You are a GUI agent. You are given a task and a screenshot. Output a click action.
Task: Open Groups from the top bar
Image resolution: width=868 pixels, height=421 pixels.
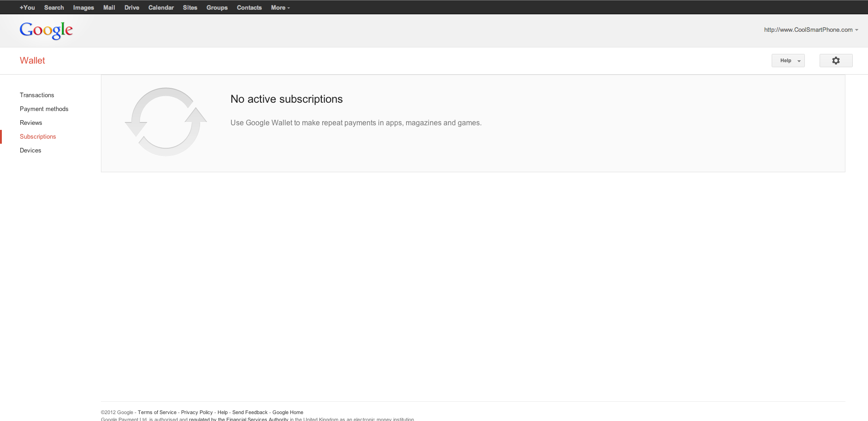click(217, 7)
